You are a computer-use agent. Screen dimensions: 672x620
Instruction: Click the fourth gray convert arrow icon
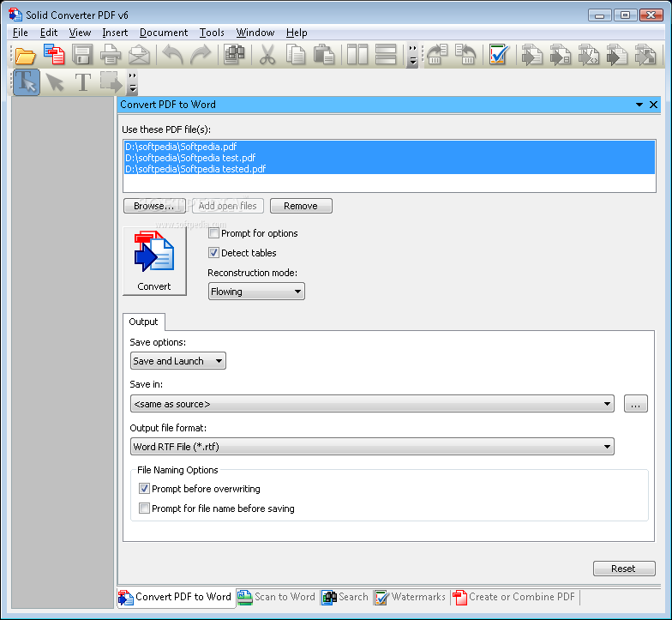coord(617,55)
